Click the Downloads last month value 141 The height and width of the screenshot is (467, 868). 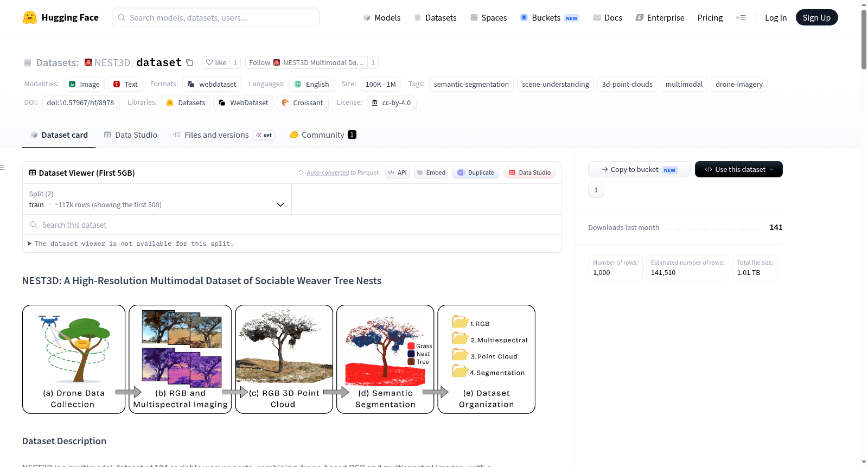pyautogui.click(x=776, y=227)
